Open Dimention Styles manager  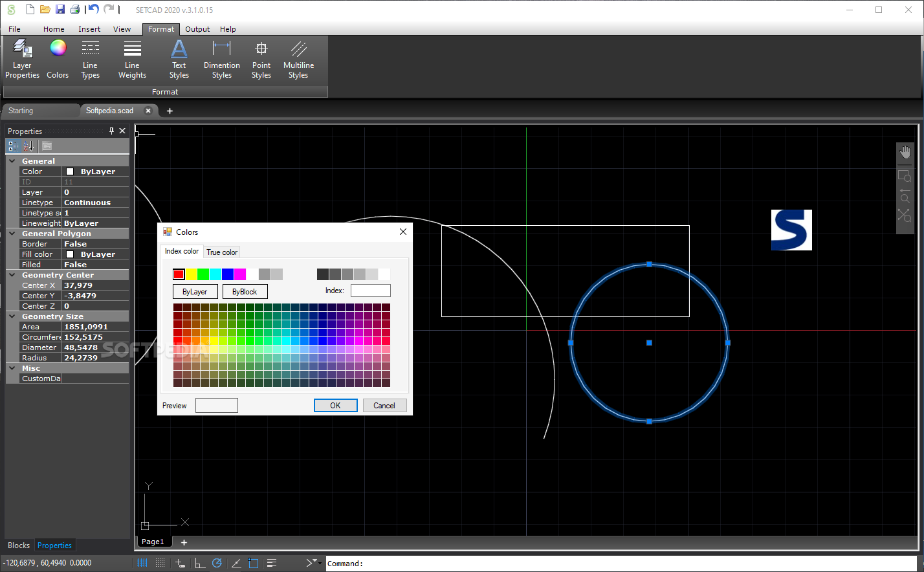pyautogui.click(x=222, y=59)
